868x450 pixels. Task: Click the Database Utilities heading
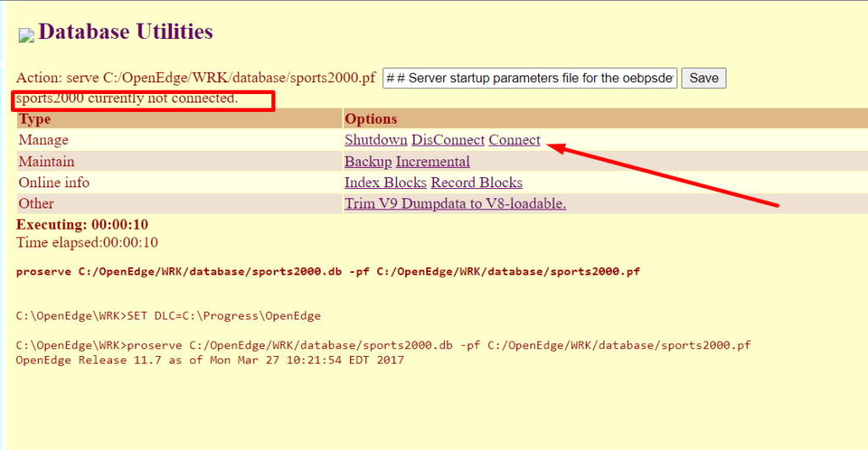[125, 32]
